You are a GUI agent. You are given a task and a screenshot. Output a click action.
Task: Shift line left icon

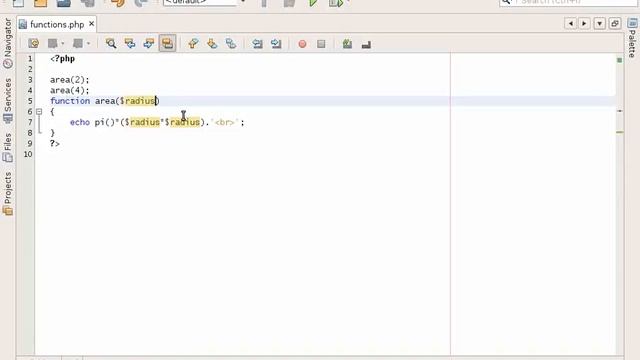(257, 44)
